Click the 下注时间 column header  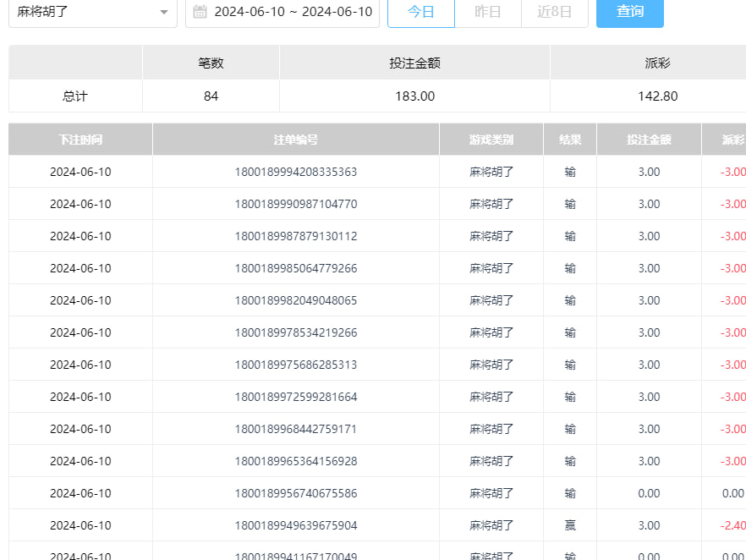[80, 140]
